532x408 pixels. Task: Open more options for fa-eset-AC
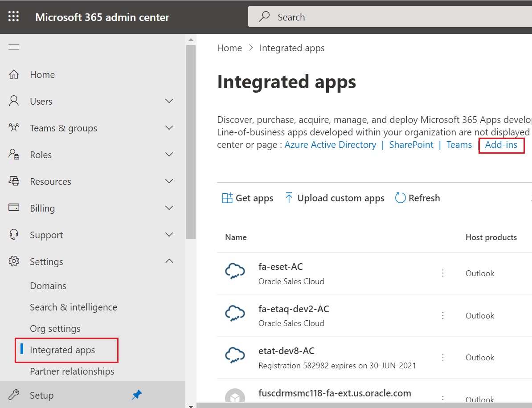click(x=442, y=273)
